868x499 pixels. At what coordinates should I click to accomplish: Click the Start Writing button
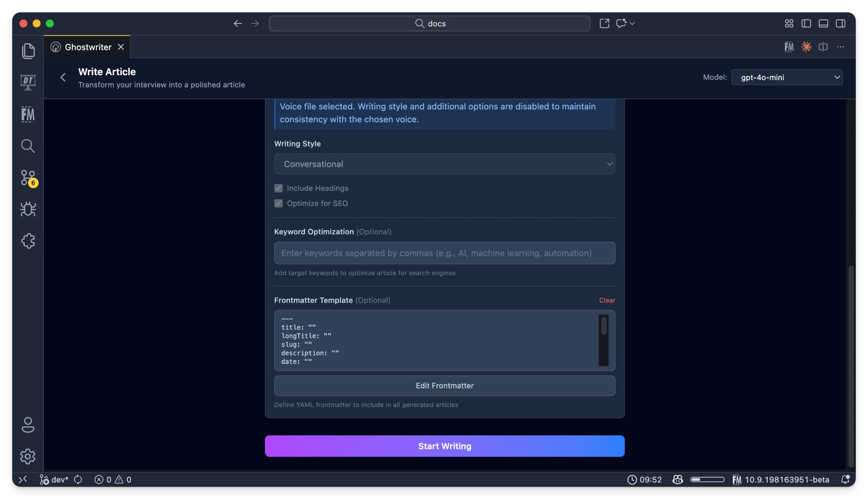coord(445,446)
